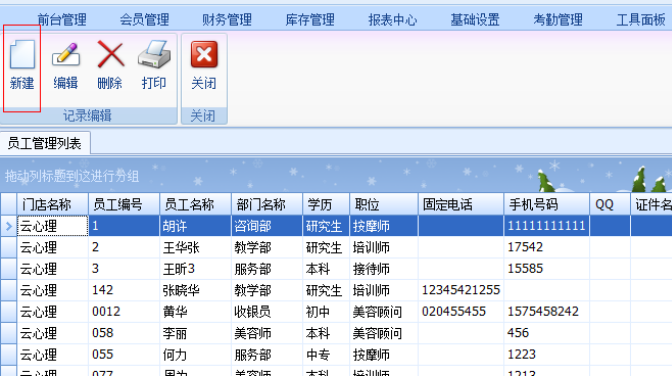Select employee name cell 王昕3
The image size is (672, 380).
(195, 269)
